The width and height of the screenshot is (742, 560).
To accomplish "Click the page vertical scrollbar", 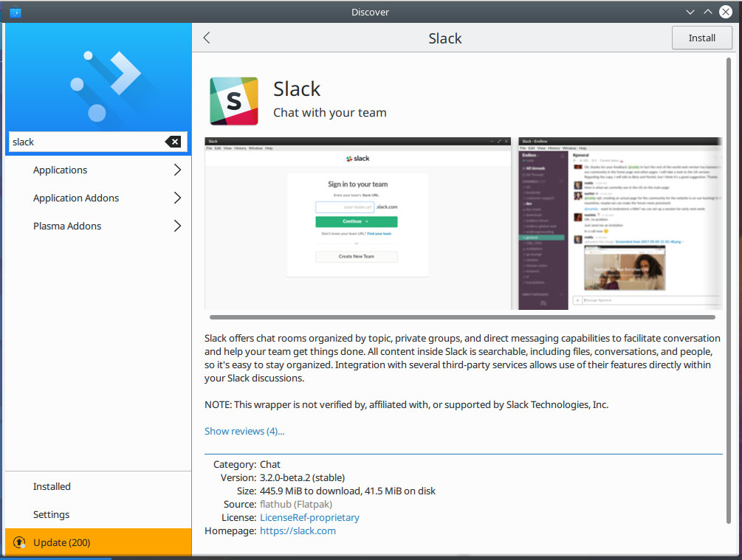I will (728, 291).
